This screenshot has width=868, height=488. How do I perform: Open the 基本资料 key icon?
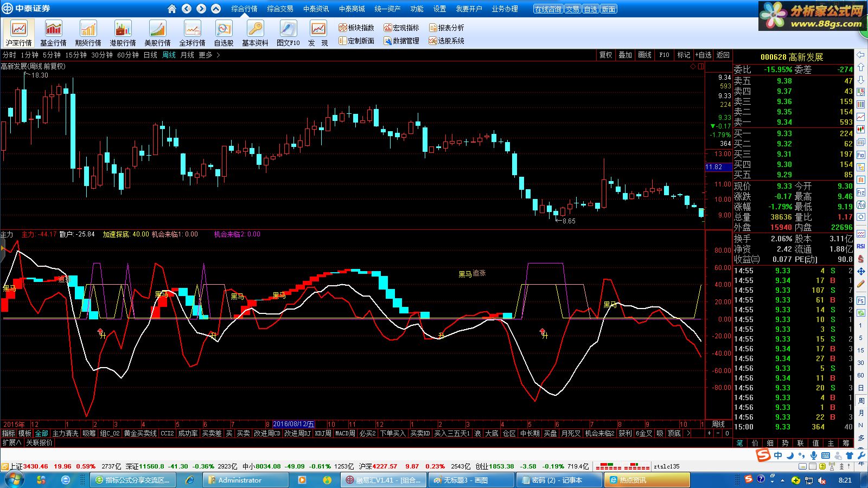255,33
